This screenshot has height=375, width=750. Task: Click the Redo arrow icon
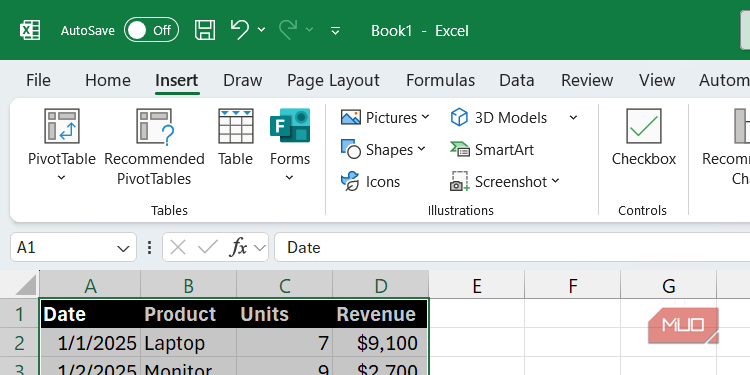pyautogui.click(x=287, y=30)
